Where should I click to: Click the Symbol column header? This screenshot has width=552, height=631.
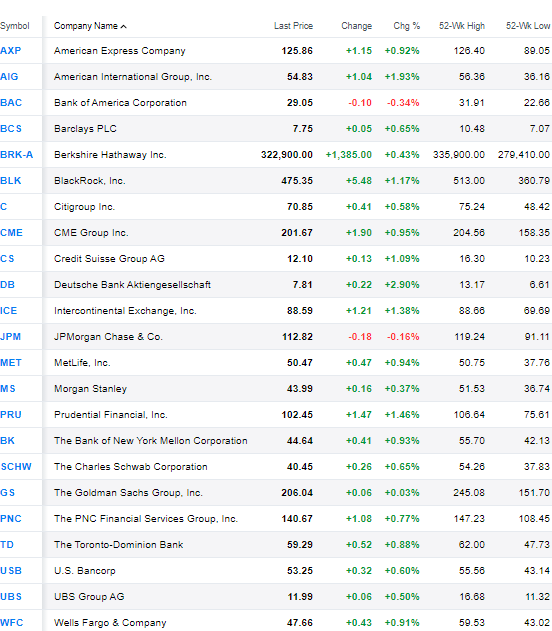coord(15,26)
